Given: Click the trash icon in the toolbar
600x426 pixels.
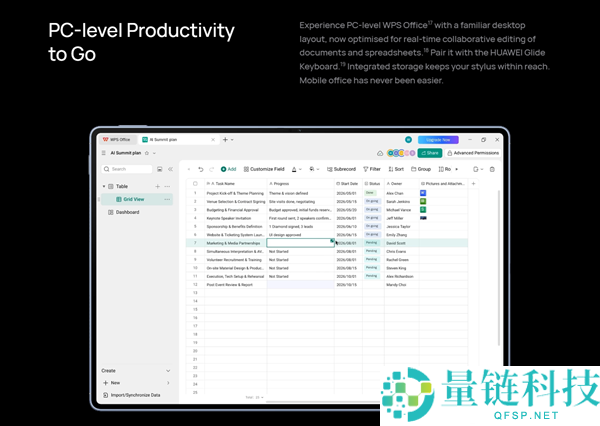Looking at the screenshot, I should [x=492, y=169].
